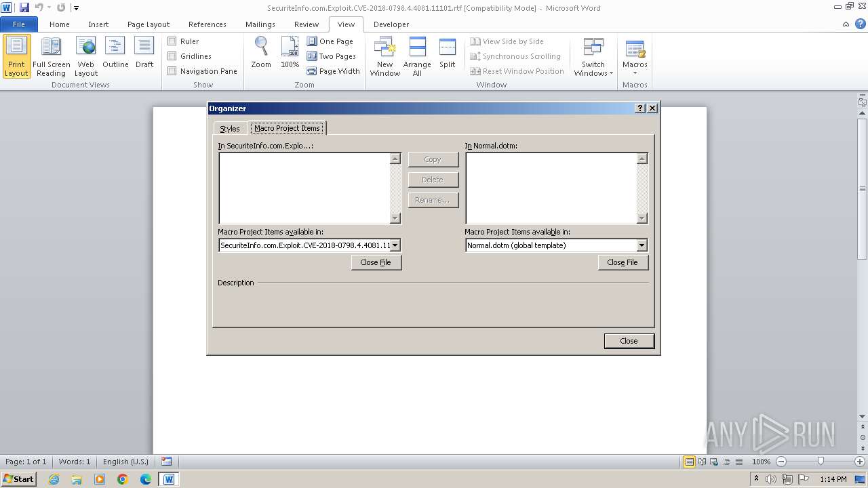Set zoom to 100% icon
Viewport: 868px width, 488px height.
click(x=290, y=53)
